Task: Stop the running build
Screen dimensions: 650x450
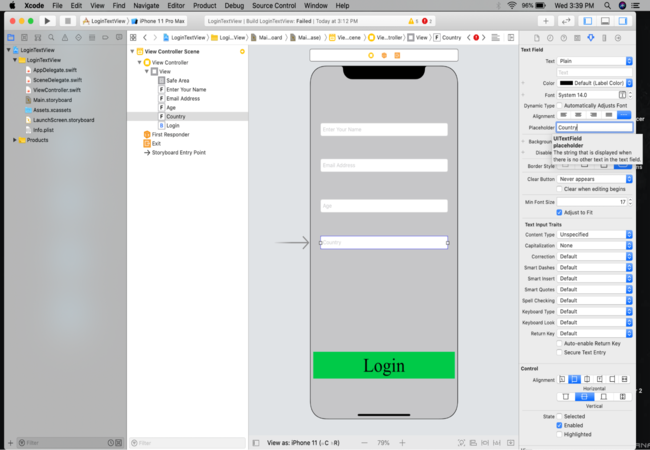Action: [x=68, y=21]
